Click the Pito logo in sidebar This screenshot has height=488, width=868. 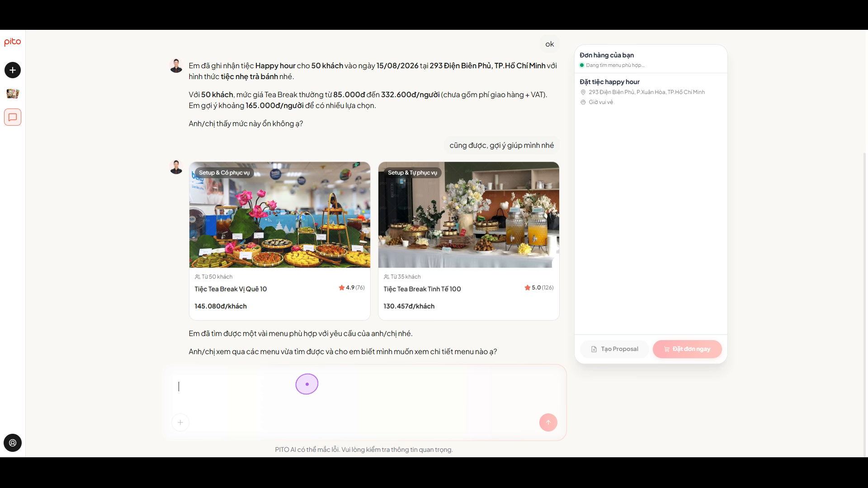(x=13, y=42)
